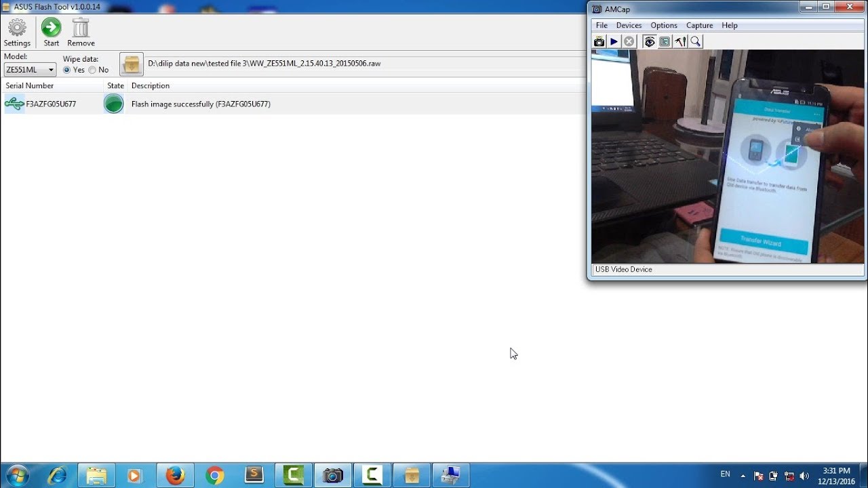Click the volume speaker tray icon

(805, 476)
